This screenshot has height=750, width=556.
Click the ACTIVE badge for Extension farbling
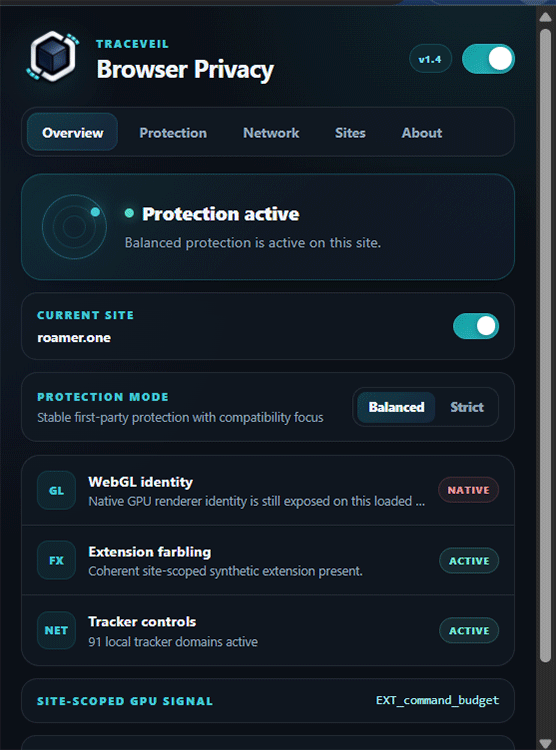point(469,561)
